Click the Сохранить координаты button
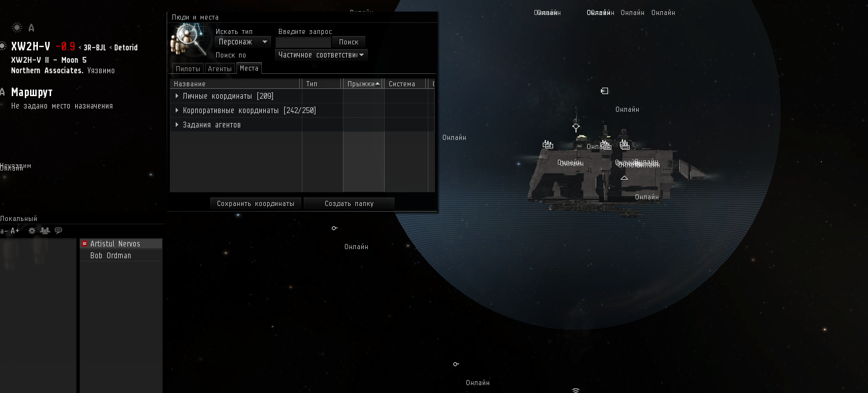 (x=256, y=203)
